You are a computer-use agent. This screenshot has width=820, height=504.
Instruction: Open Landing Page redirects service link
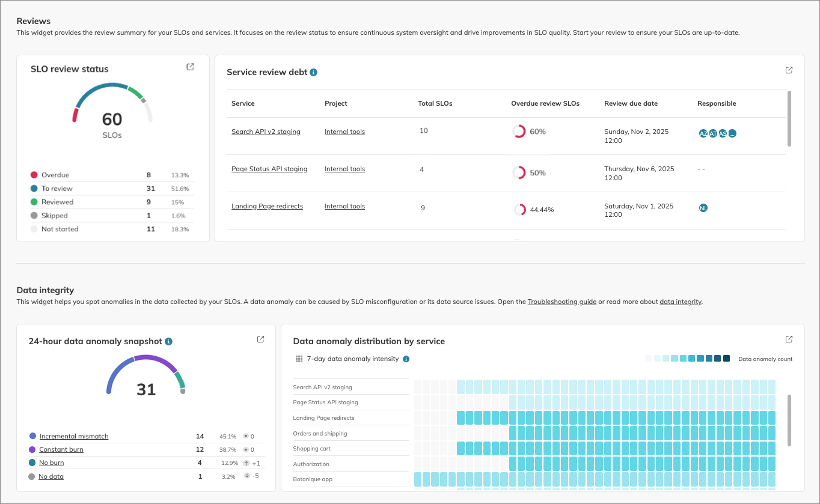[x=267, y=206]
